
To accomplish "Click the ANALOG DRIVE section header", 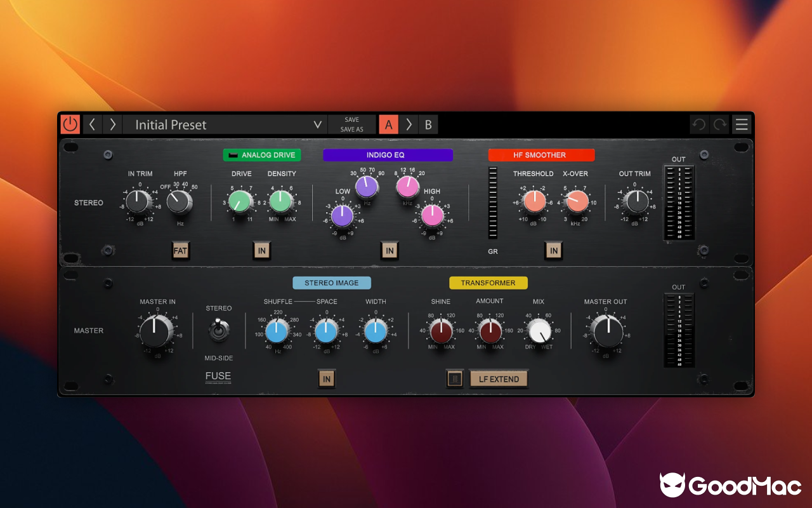I will click(261, 154).
